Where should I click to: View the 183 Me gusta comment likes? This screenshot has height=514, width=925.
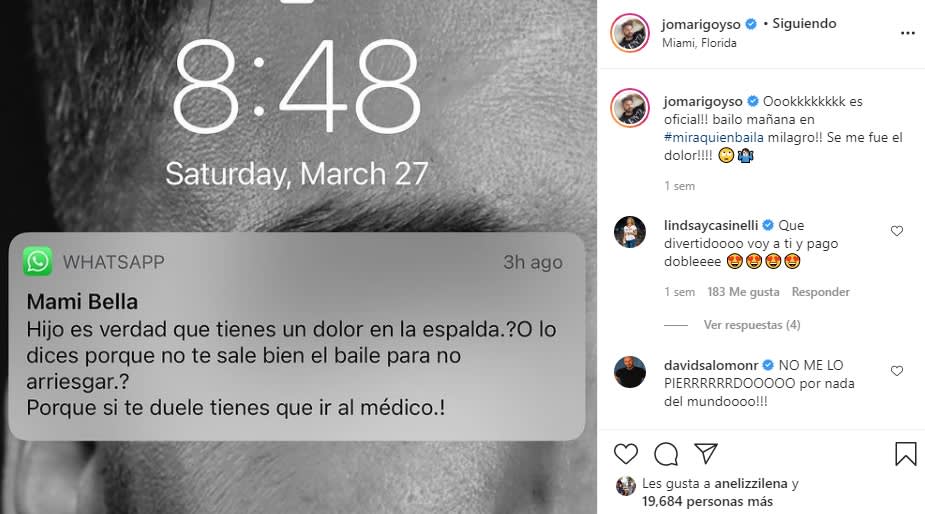[743, 292]
